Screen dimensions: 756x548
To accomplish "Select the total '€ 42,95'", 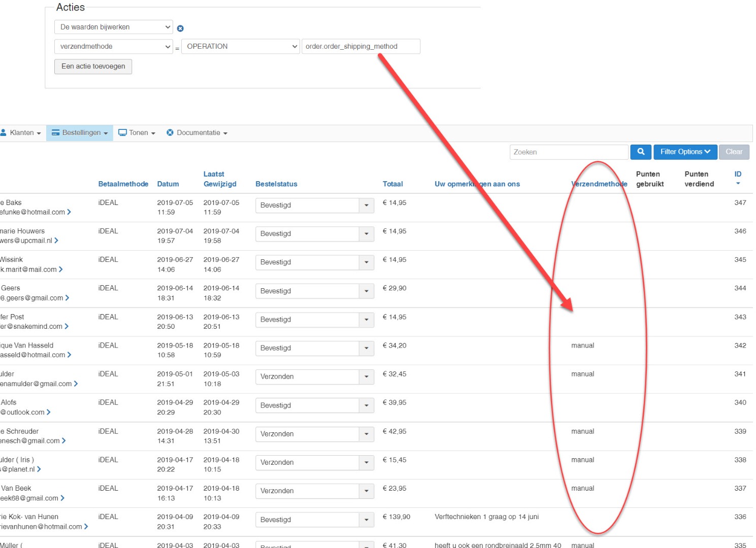I will click(x=394, y=431).
